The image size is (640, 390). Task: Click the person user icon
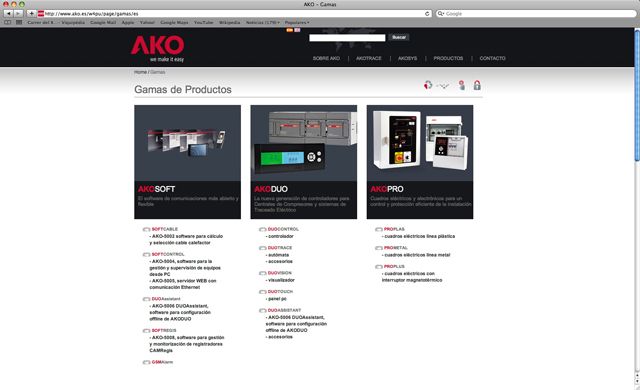462,85
